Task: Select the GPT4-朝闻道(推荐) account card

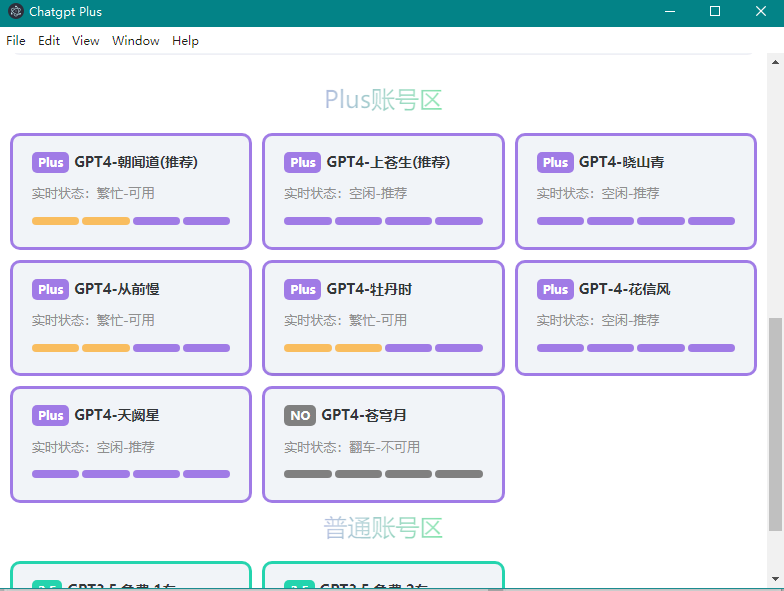Action: pyautogui.click(x=131, y=191)
